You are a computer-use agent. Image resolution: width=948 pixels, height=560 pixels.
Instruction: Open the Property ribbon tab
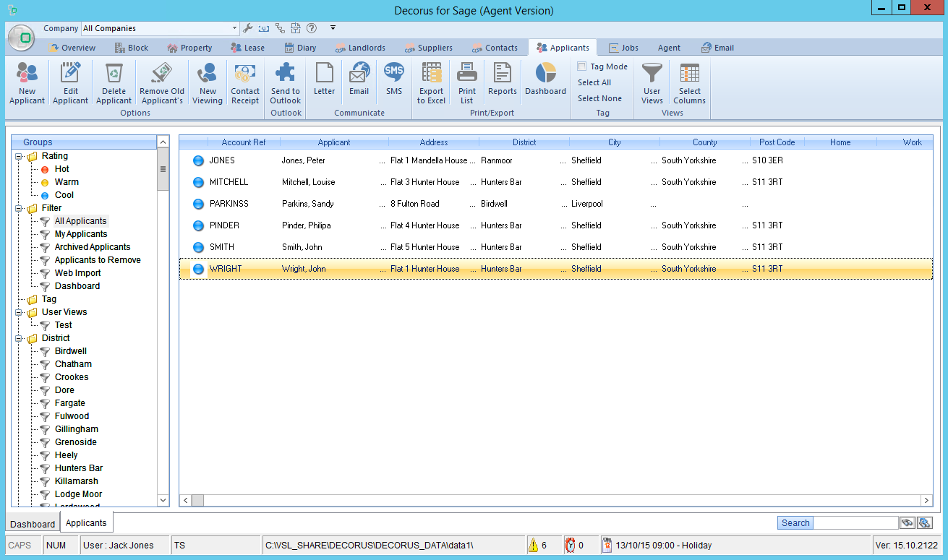point(189,48)
